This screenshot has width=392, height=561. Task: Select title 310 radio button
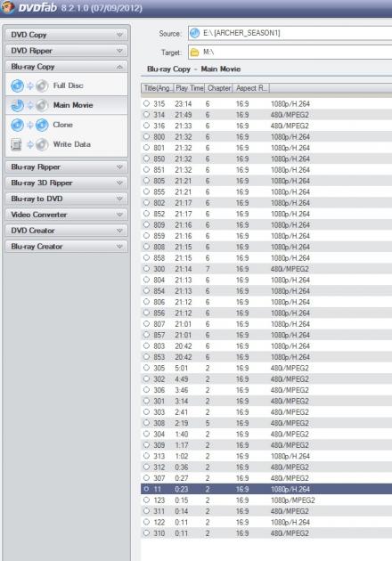[x=146, y=533]
